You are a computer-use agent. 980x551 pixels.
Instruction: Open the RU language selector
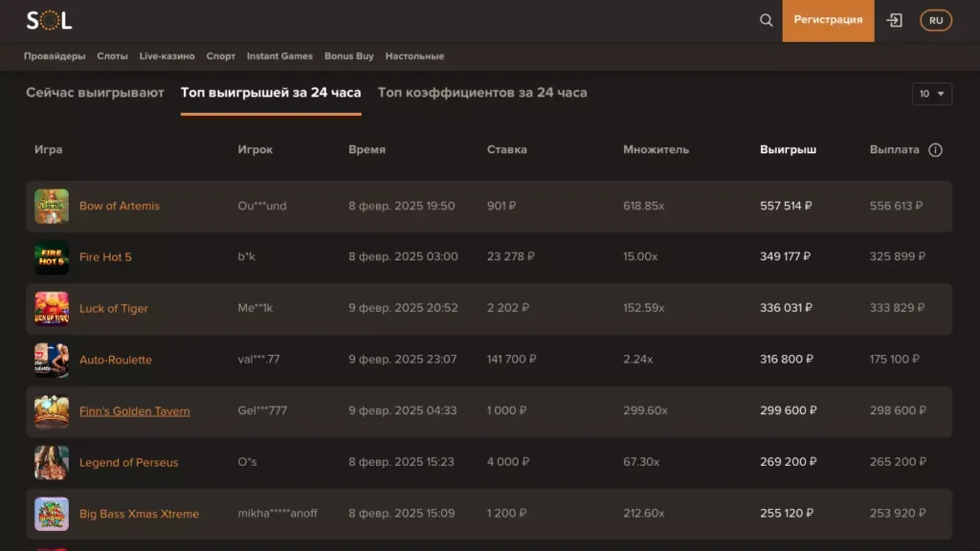(x=935, y=20)
